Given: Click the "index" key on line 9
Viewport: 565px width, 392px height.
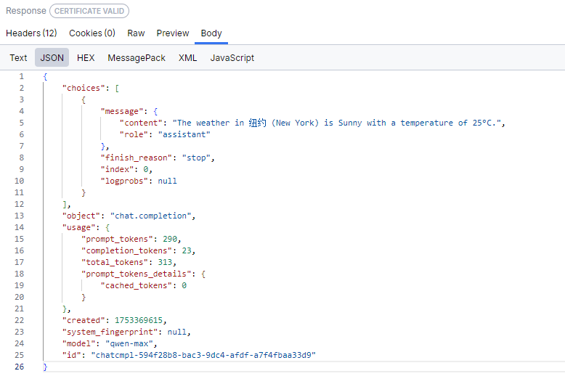Looking at the screenshot, I should 117,169.
